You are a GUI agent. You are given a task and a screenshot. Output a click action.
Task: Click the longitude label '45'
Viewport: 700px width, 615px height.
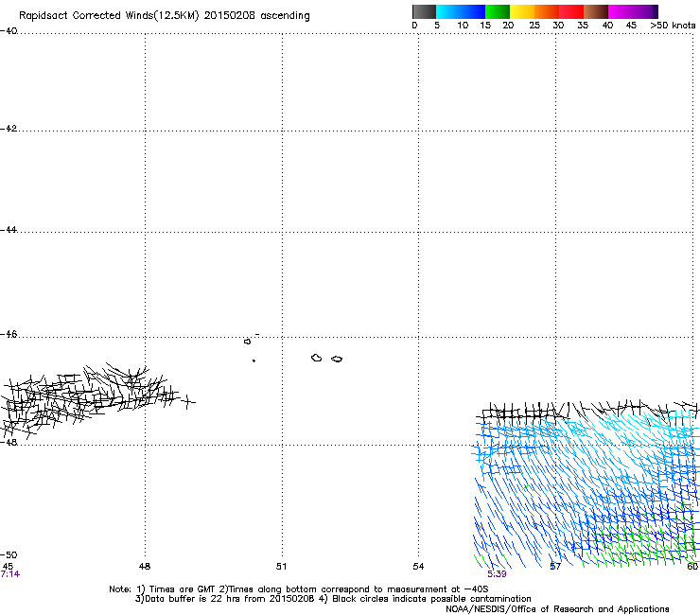(x=8, y=567)
